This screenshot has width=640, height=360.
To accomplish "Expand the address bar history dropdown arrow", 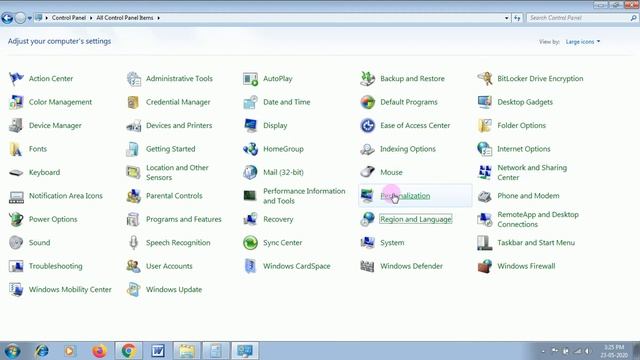I will [x=507, y=18].
